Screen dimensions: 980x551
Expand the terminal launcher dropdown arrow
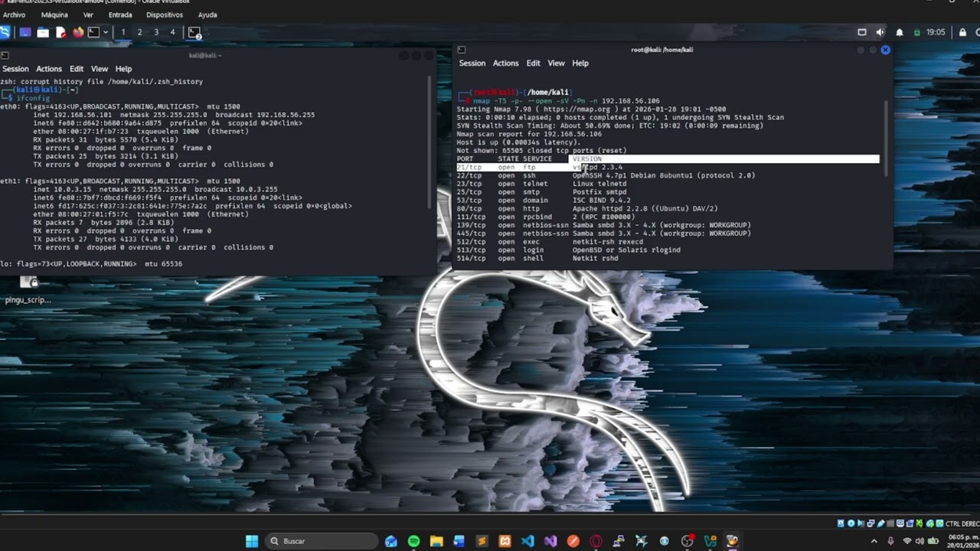click(x=105, y=32)
